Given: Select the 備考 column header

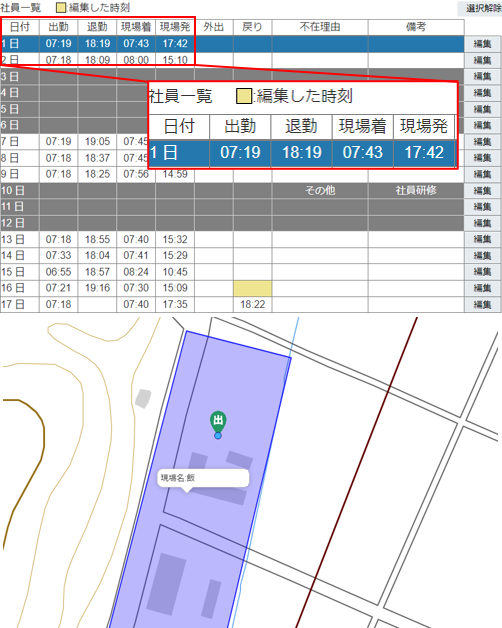Looking at the screenshot, I should pos(416,27).
